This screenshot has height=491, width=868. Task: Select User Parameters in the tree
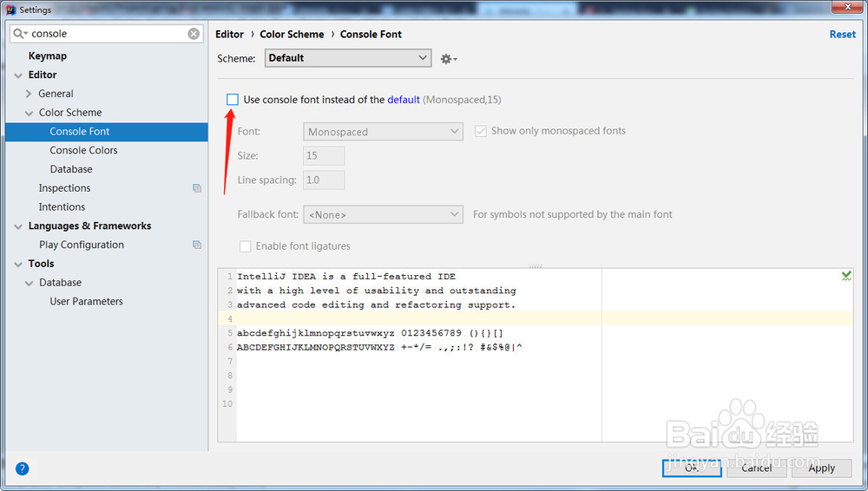click(x=86, y=301)
